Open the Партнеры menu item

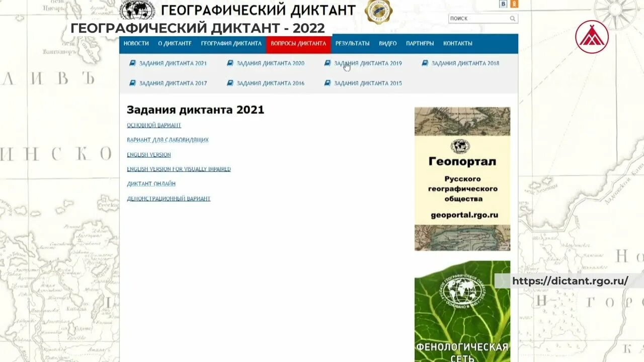pyautogui.click(x=420, y=44)
